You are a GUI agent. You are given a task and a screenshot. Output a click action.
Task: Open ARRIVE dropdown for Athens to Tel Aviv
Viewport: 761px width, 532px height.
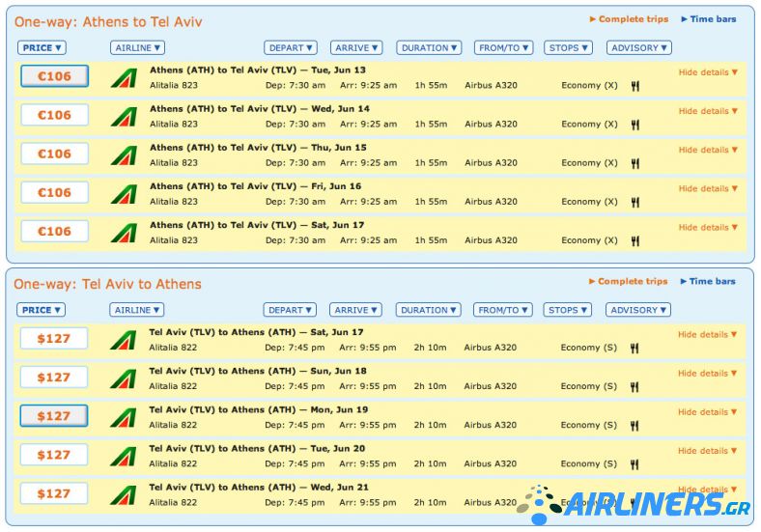click(356, 47)
